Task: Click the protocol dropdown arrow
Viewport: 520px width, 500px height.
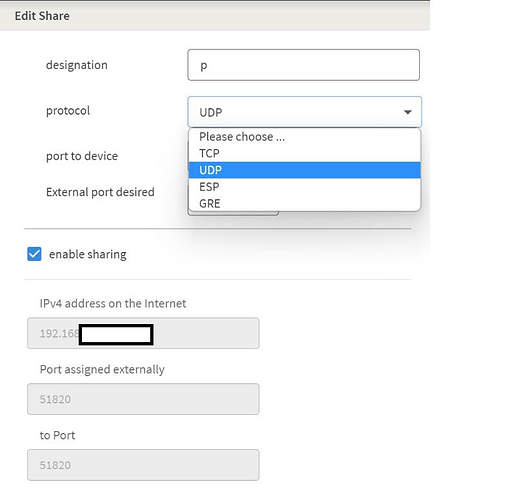Action: 407,112
